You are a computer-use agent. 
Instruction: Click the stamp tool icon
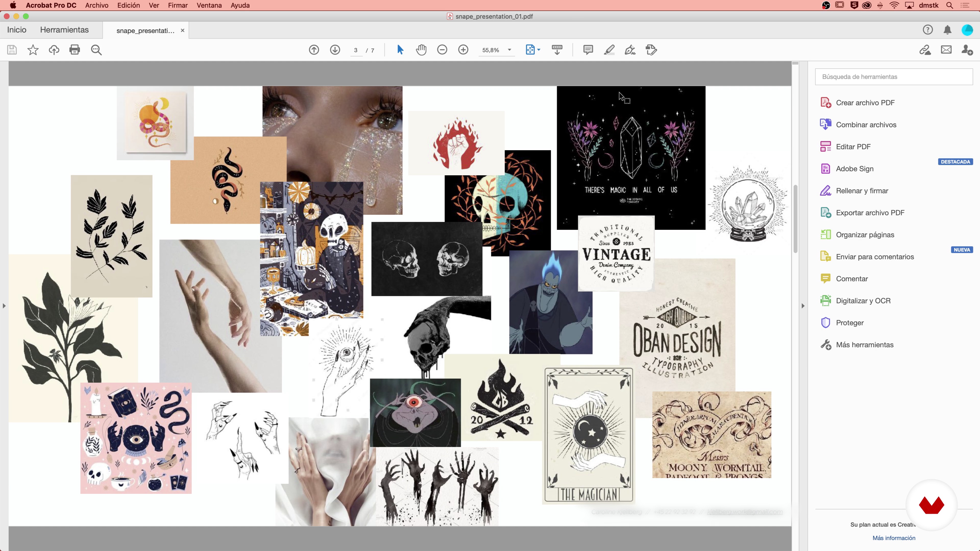pyautogui.click(x=651, y=50)
